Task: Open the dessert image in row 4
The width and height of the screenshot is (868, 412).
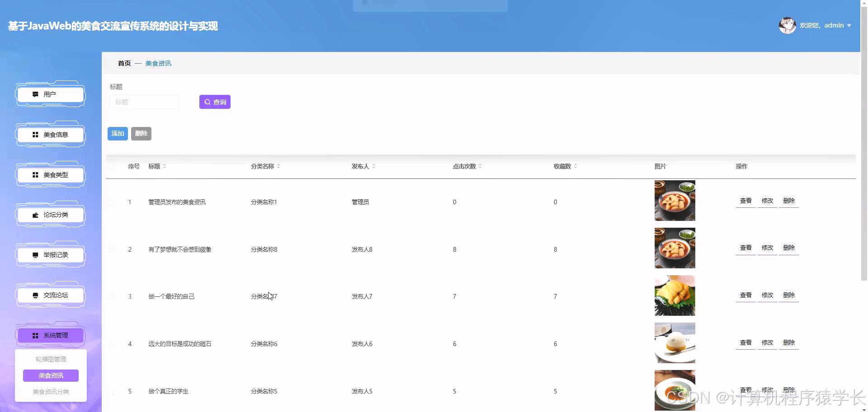Action: (x=675, y=343)
